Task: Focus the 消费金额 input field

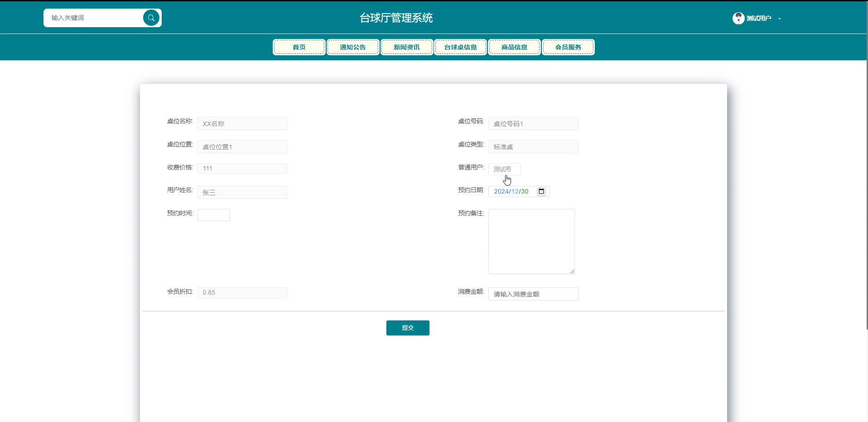Action: [533, 294]
